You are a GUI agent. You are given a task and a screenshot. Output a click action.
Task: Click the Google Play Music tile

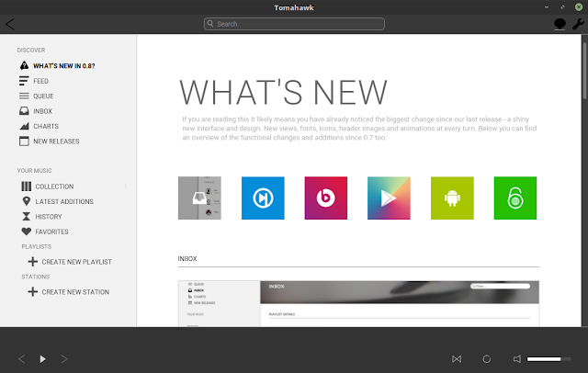point(389,198)
